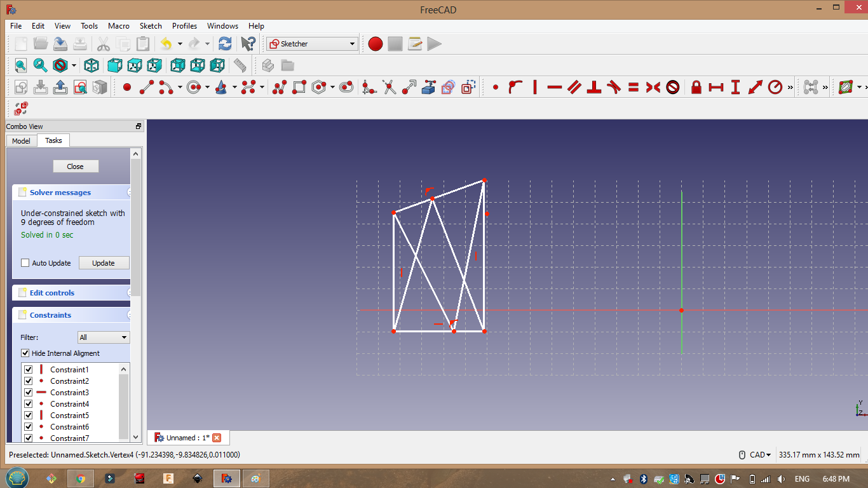Click the What's This help icon

click(x=248, y=43)
